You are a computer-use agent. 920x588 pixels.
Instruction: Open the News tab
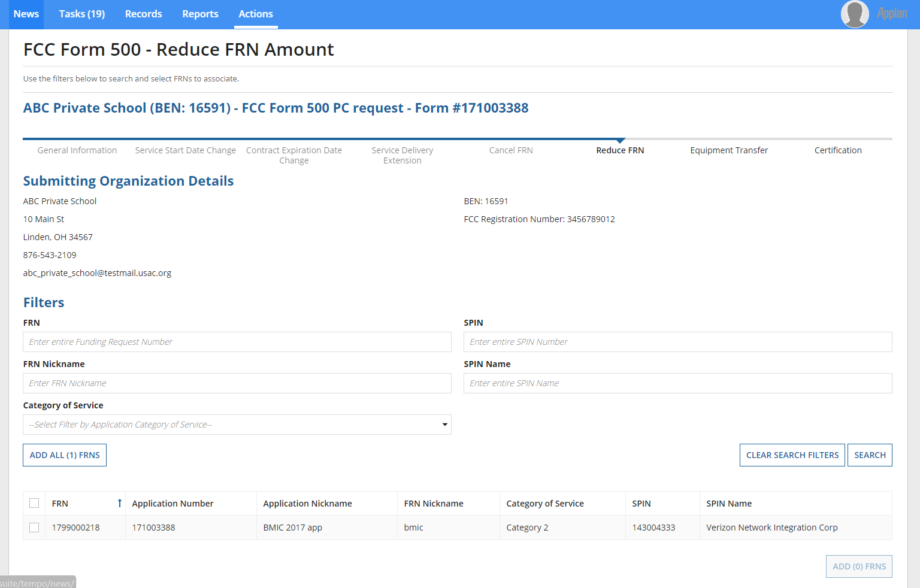click(26, 14)
